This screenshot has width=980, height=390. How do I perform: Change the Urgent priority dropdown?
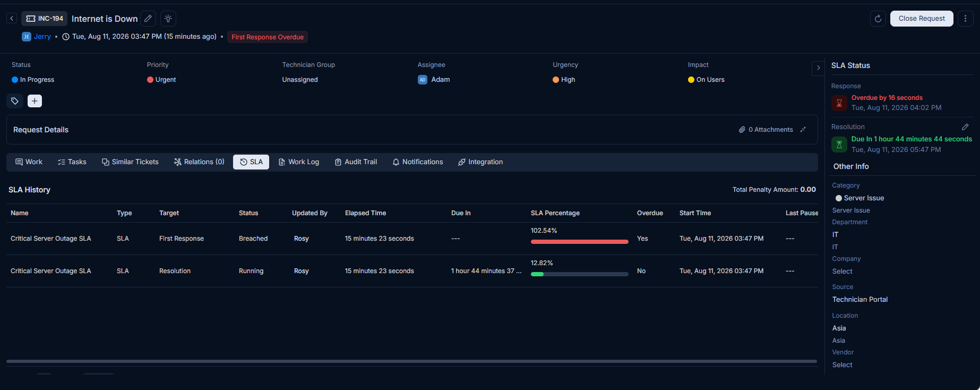click(161, 80)
